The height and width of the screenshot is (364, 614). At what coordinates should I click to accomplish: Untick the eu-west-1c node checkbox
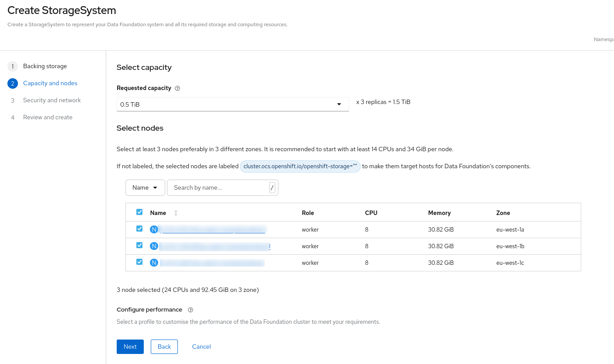139,262
